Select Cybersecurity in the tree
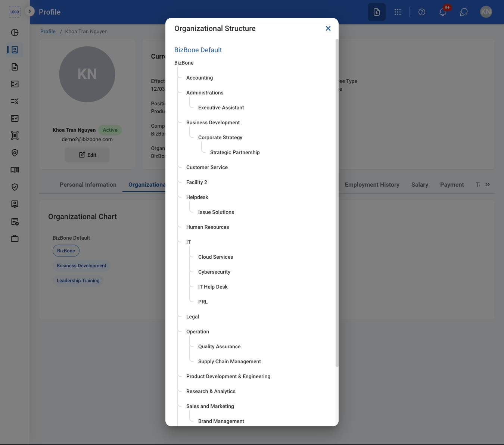This screenshot has width=504, height=445. coord(214,272)
